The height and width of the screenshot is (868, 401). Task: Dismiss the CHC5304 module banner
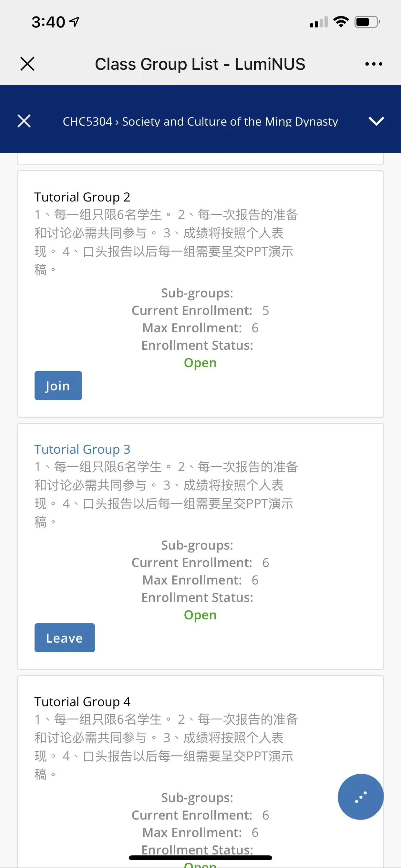pos(24,121)
